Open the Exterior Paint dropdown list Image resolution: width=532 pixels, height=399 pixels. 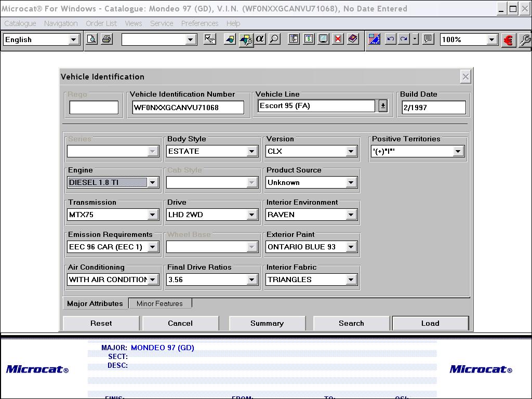click(x=351, y=247)
